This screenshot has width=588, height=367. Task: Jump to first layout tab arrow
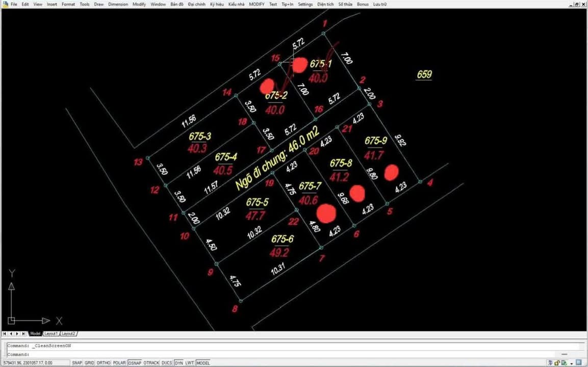point(5,334)
